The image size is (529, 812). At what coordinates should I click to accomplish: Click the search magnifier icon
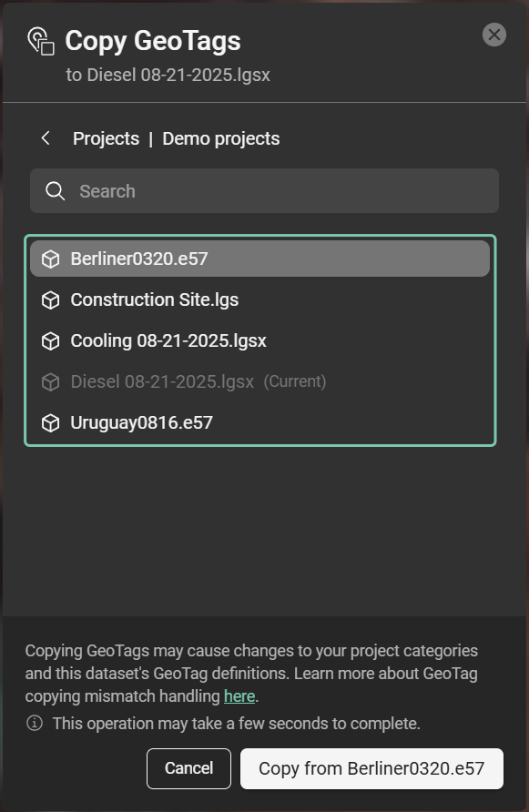55,191
